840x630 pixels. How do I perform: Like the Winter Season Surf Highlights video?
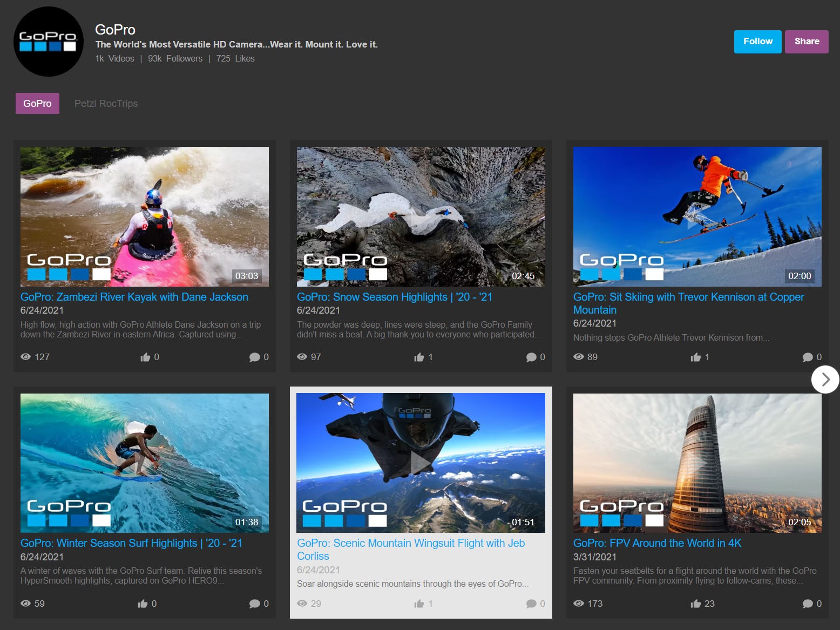coord(143,604)
